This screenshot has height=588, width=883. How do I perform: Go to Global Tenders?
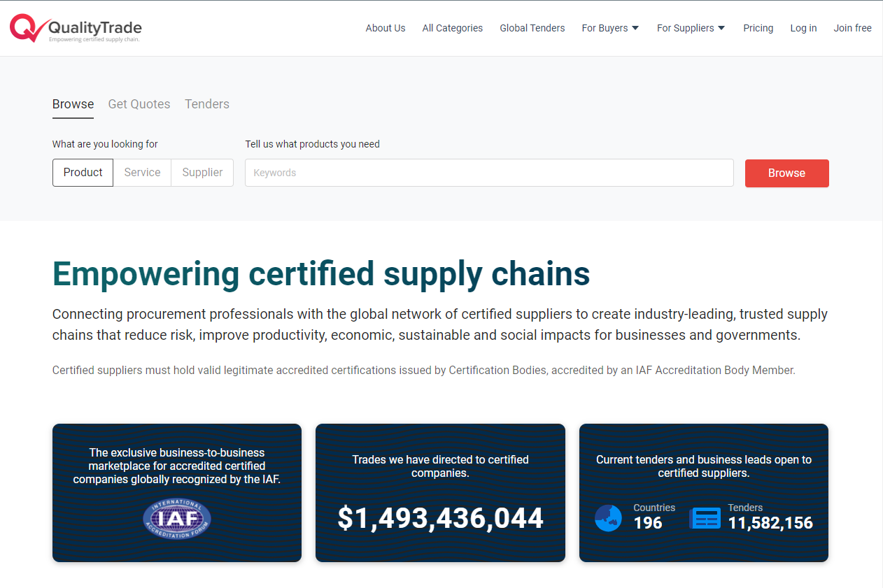point(532,28)
